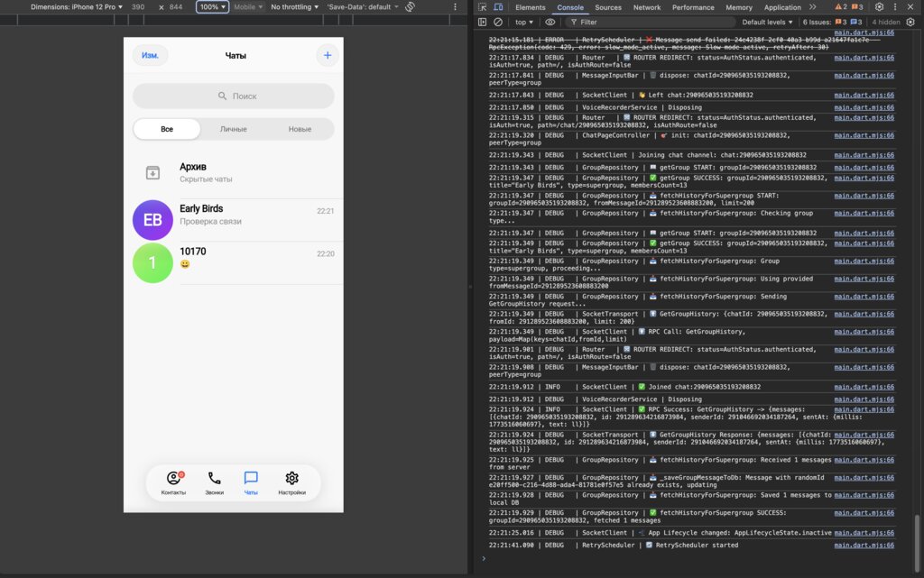The height and width of the screenshot is (578, 924).
Task: Toggle the device toolbar icon in DevTools
Action: (498, 7)
